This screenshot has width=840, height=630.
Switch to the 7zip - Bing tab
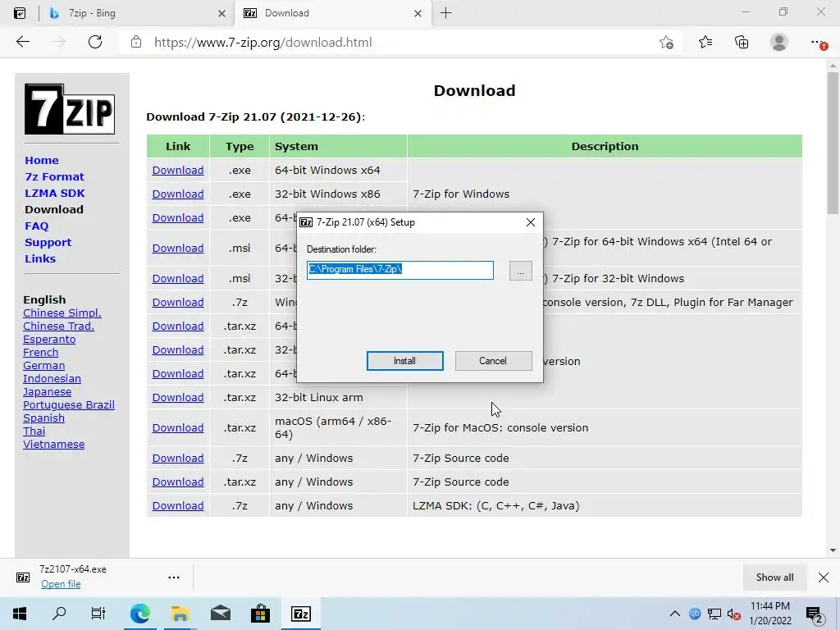point(137,13)
